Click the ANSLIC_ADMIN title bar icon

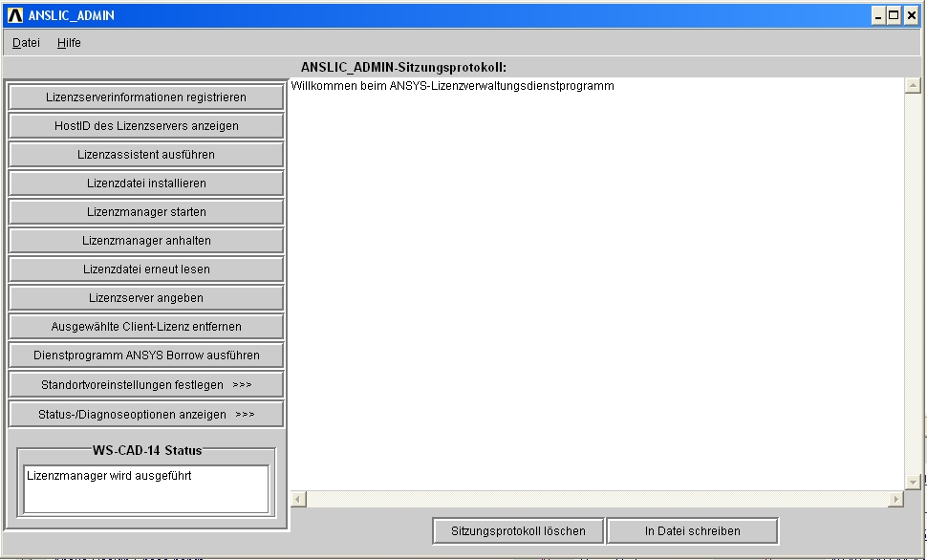14,15
